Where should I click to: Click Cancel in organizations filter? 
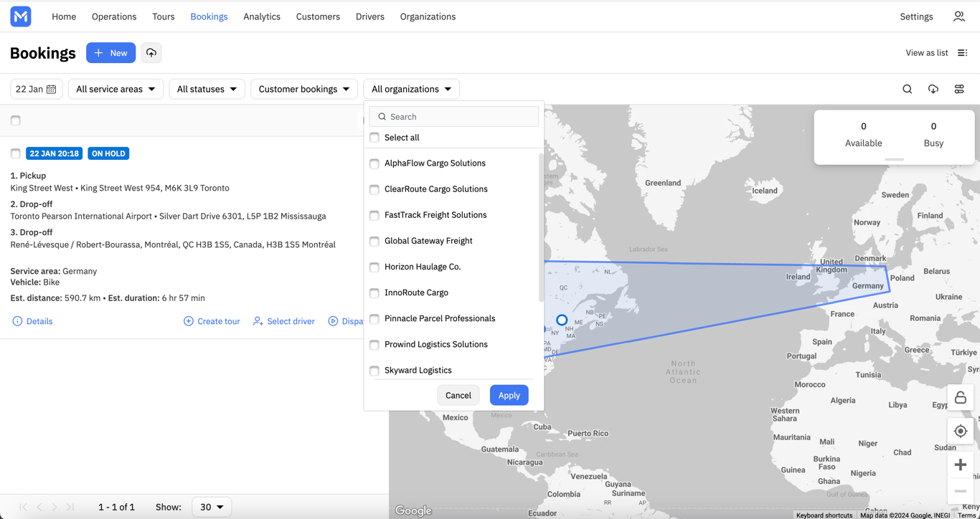pos(458,395)
